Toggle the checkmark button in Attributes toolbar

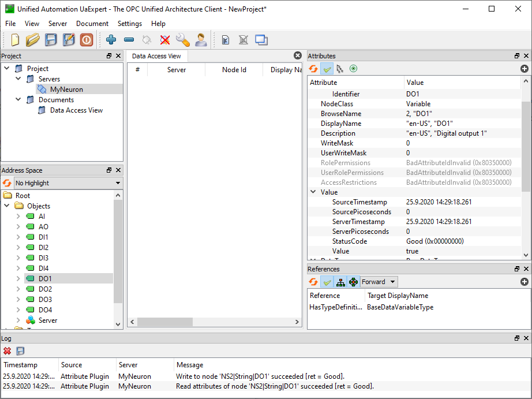click(x=327, y=69)
